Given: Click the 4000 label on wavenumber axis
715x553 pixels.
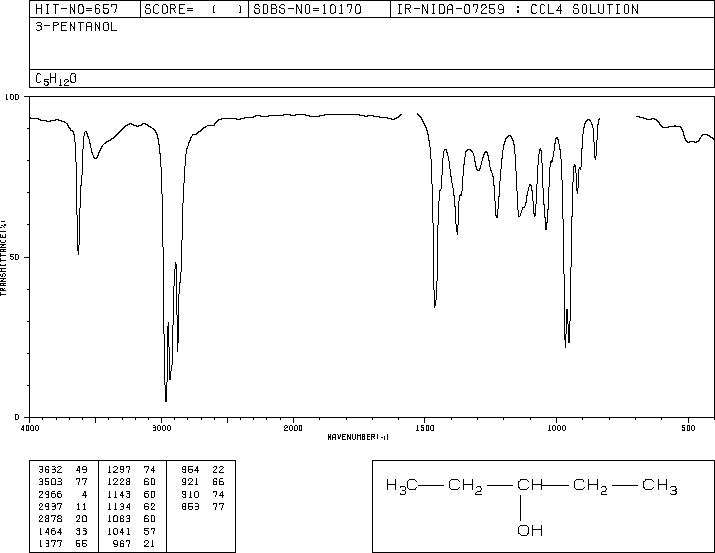Looking at the screenshot, I should [30, 428].
